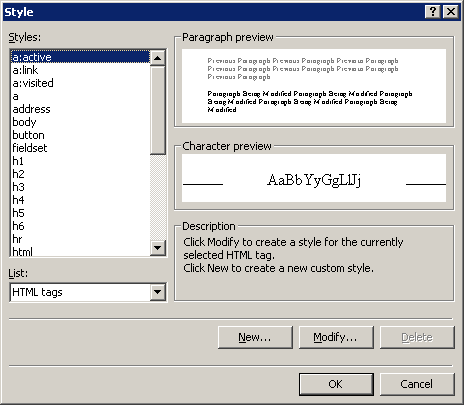
Task: Select the hr tag style
Action: tap(80, 239)
